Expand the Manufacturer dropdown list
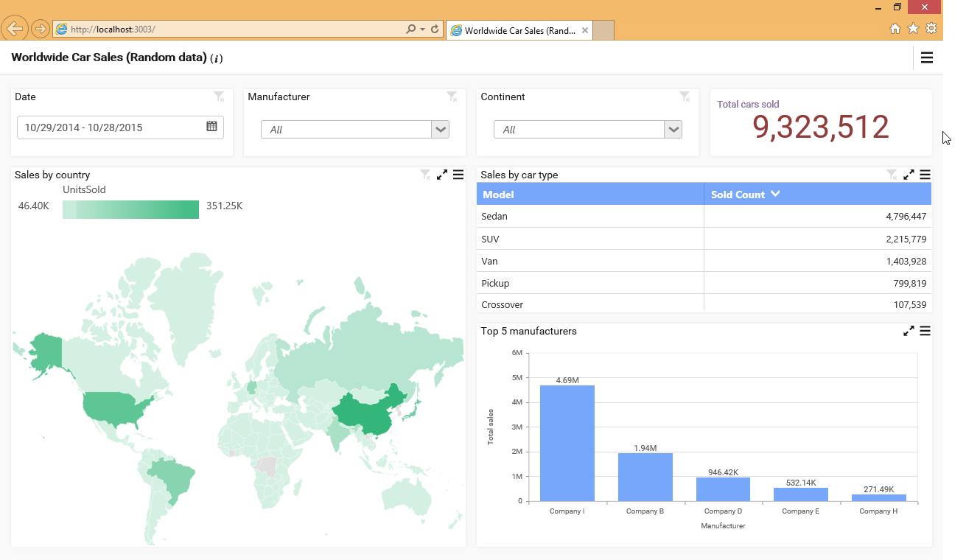 click(x=440, y=130)
